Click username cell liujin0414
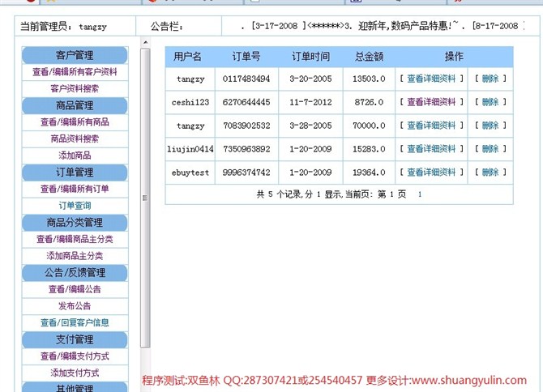Viewport: 543px width, 392px height. point(190,149)
